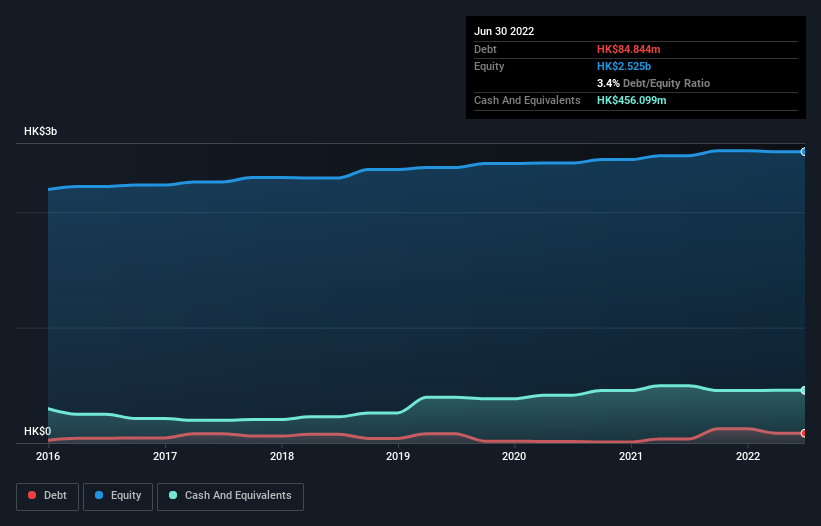Click the HK$2.525b equity value

click(624, 66)
